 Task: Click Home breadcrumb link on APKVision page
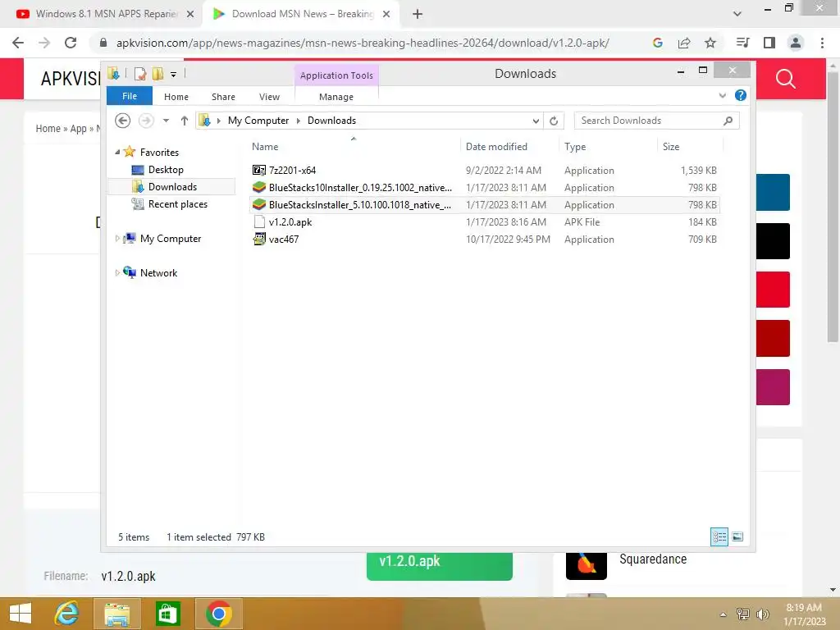48,129
